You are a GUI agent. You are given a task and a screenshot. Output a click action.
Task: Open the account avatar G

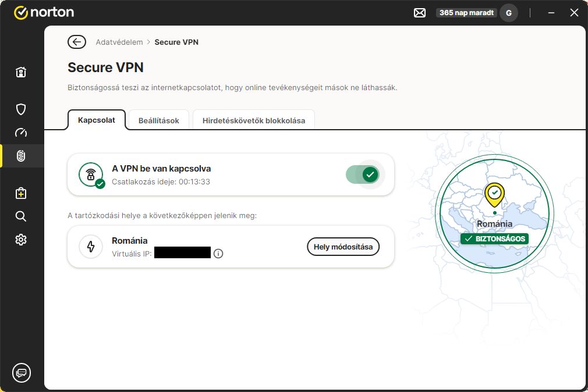coord(508,13)
